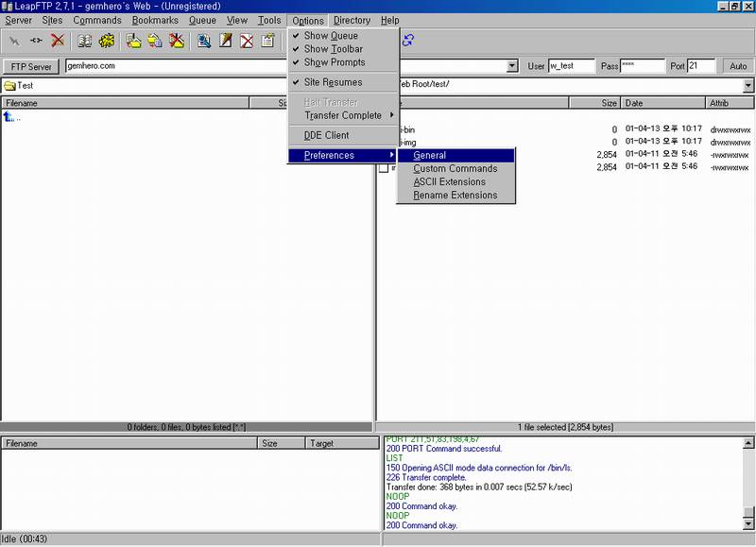The width and height of the screenshot is (756, 547).
Task: Click the queue Size column header
Action: pos(281,443)
